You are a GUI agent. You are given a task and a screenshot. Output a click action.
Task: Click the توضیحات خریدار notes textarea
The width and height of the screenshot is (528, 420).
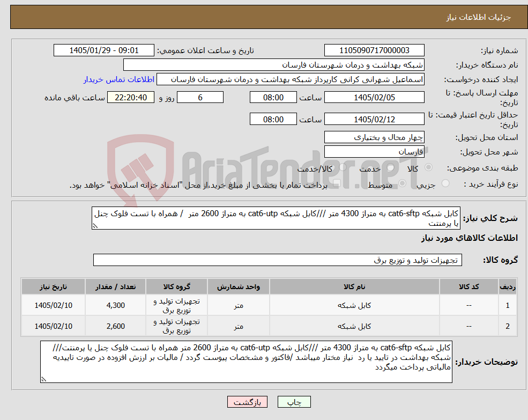pyautogui.click(x=246, y=362)
